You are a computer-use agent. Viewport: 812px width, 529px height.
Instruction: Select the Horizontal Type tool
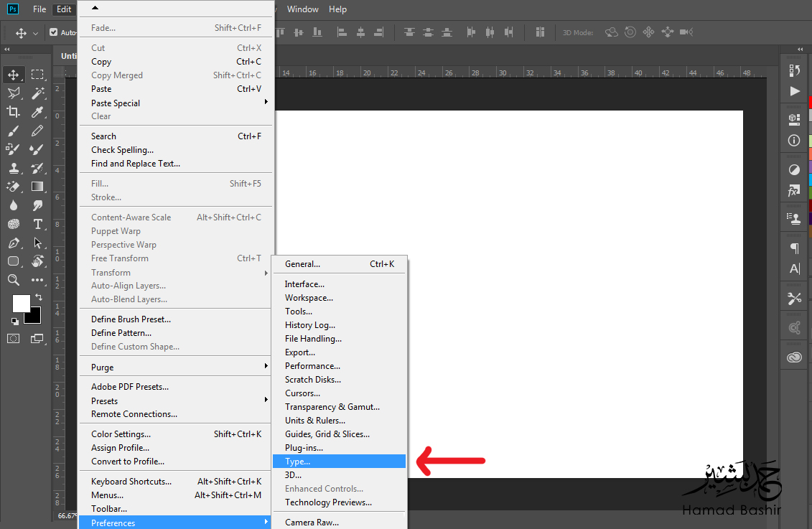37,224
